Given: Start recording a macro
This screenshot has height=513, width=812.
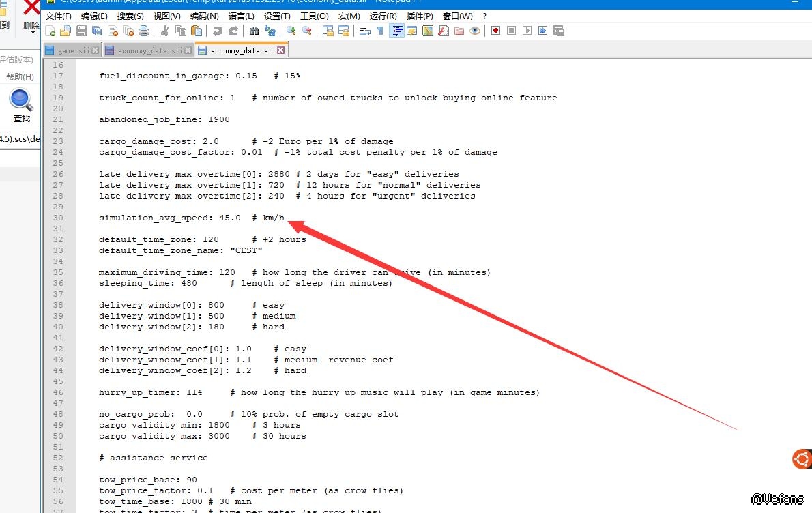Looking at the screenshot, I should tap(495, 31).
